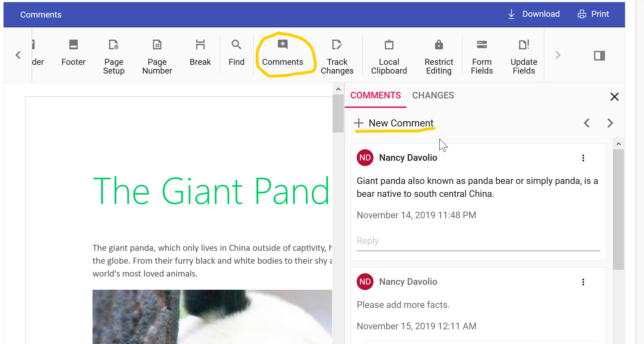Select the COMMENTS tab

[376, 95]
